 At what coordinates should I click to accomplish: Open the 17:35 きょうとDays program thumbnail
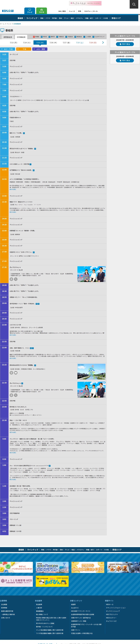point(91,274)
